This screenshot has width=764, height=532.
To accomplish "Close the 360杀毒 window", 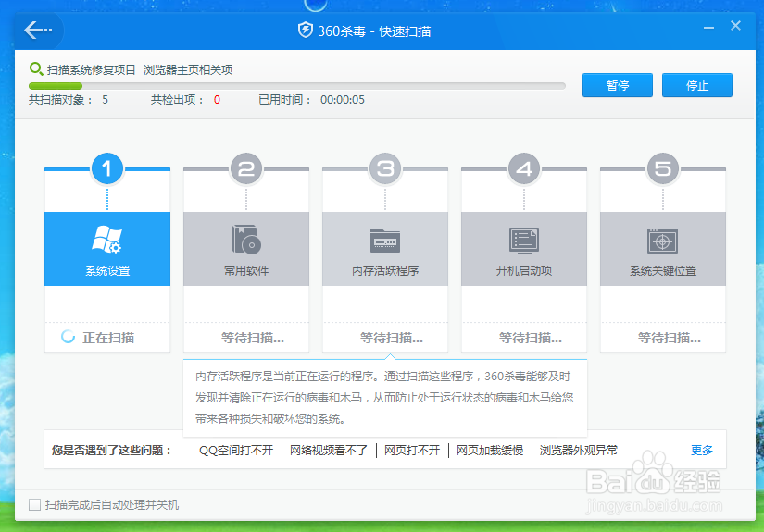I will click(x=735, y=26).
